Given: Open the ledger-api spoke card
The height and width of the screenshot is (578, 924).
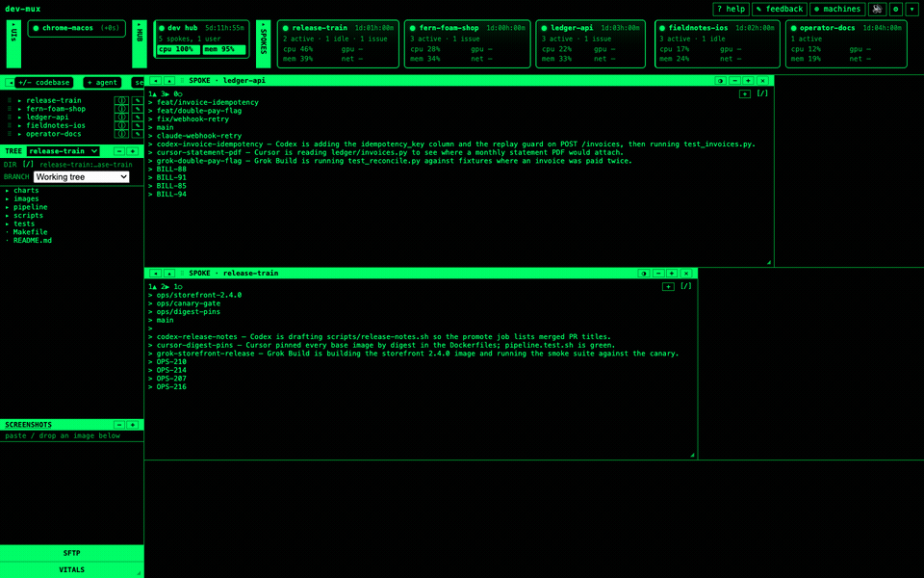Looking at the screenshot, I should pos(590,43).
